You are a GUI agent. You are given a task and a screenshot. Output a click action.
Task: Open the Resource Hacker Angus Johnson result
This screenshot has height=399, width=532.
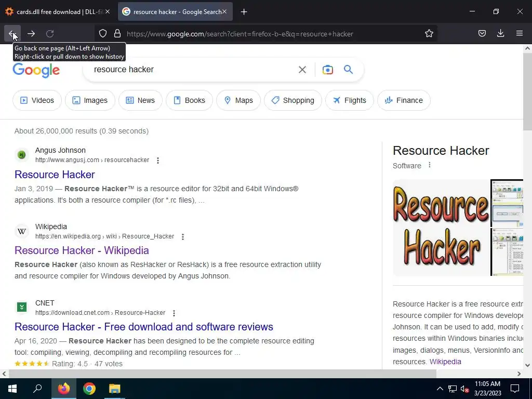pyautogui.click(x=55, y=175)
